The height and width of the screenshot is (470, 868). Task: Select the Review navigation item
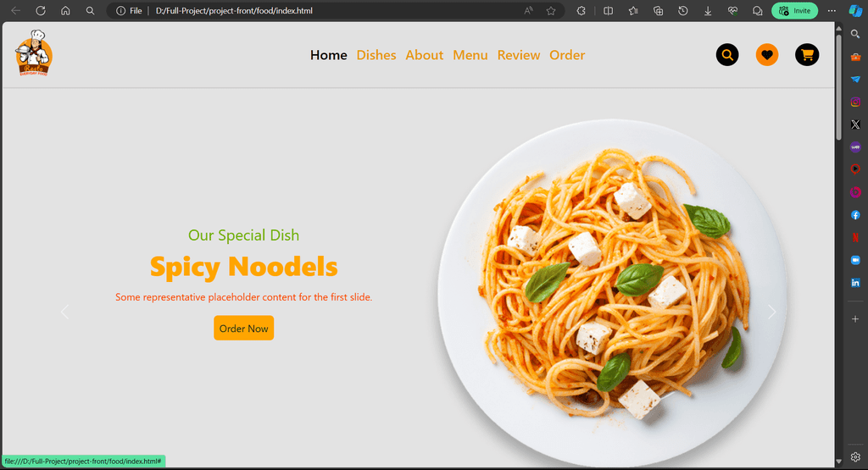pyautogui.click(x=518, y=55)
